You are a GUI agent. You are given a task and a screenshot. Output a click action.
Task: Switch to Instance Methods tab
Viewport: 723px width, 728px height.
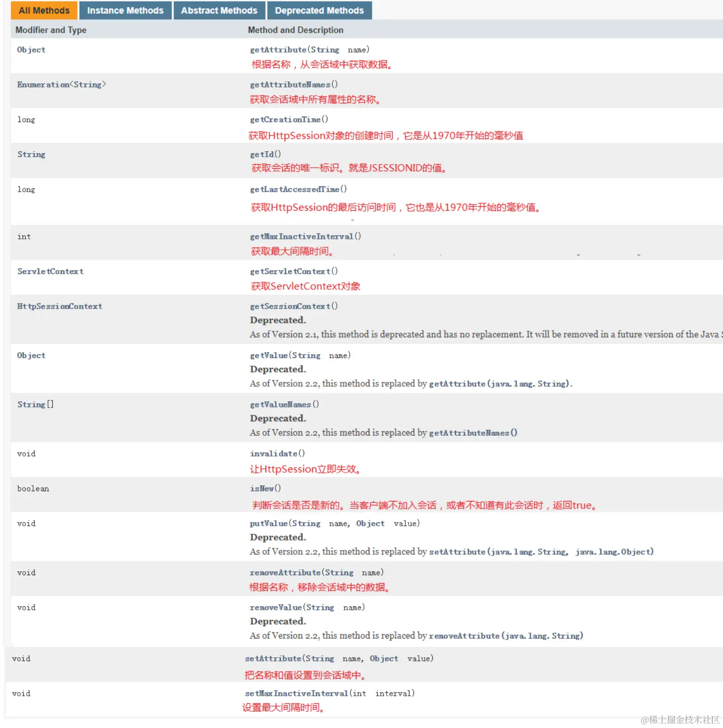(x=125, y=10)
